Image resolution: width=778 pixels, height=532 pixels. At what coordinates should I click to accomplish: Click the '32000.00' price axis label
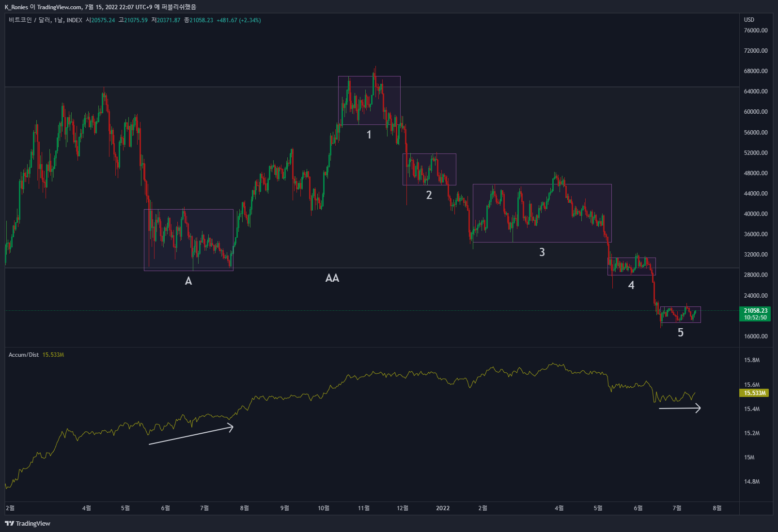coord(756,255)
